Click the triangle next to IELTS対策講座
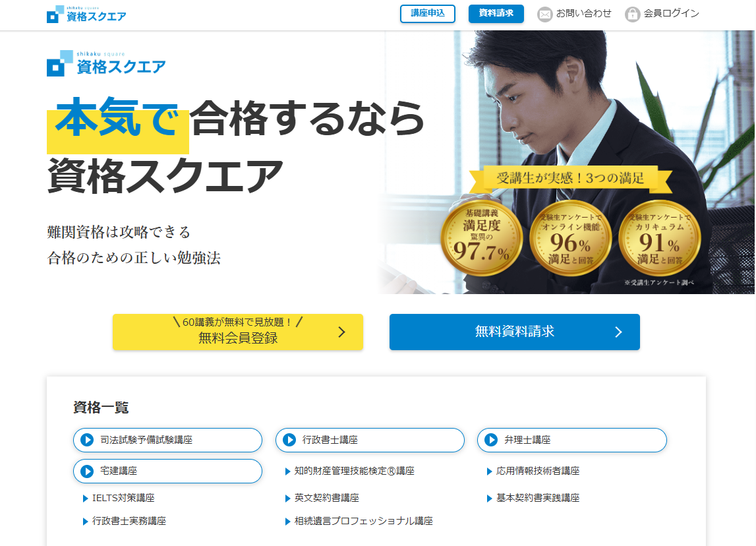756x546 pixels. (x=85, y=499)
